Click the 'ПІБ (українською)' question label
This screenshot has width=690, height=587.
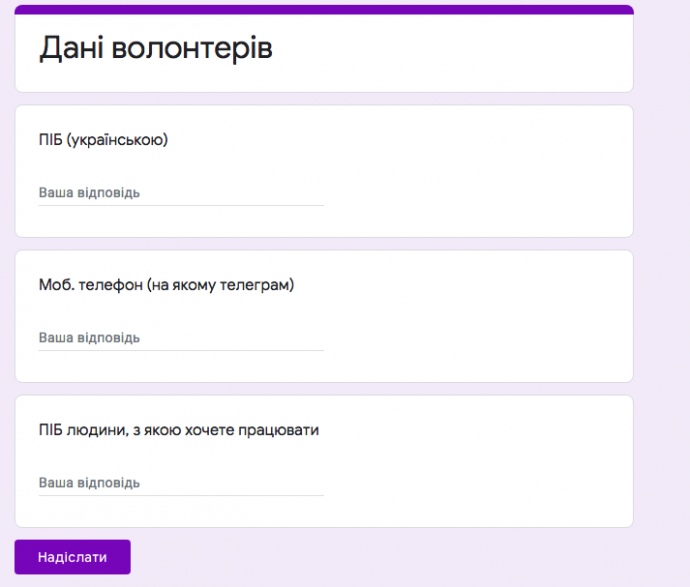click(103, 140)
